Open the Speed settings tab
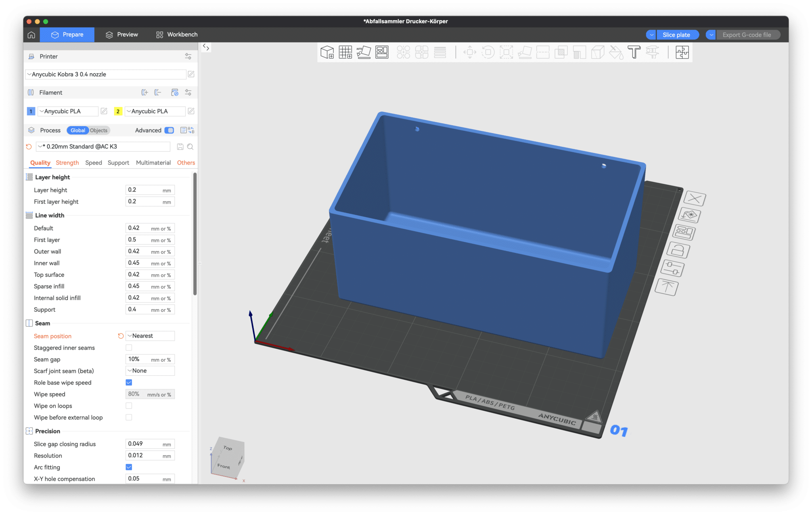The image size is (812, 515). coord(94,163)
